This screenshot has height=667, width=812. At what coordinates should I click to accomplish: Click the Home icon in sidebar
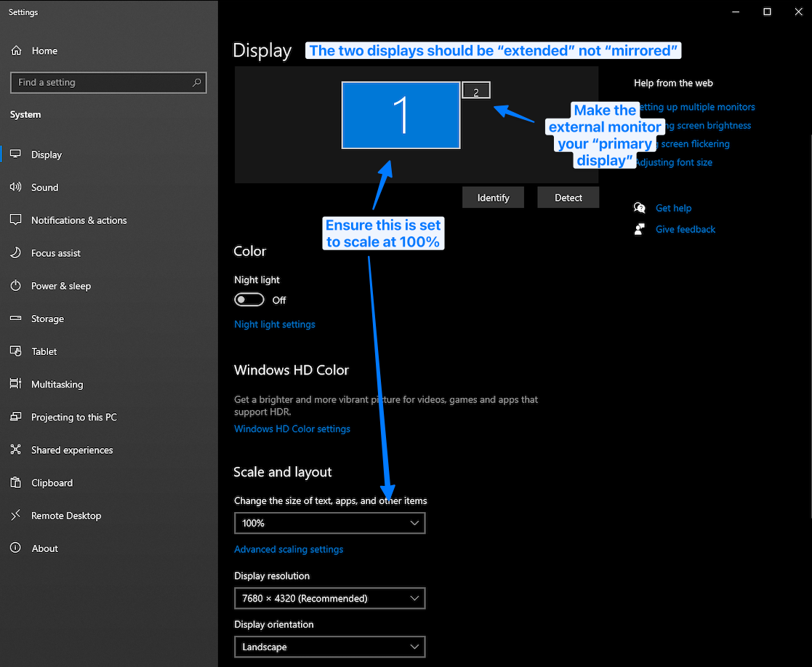pyautogui.click(x=16, y=51)
